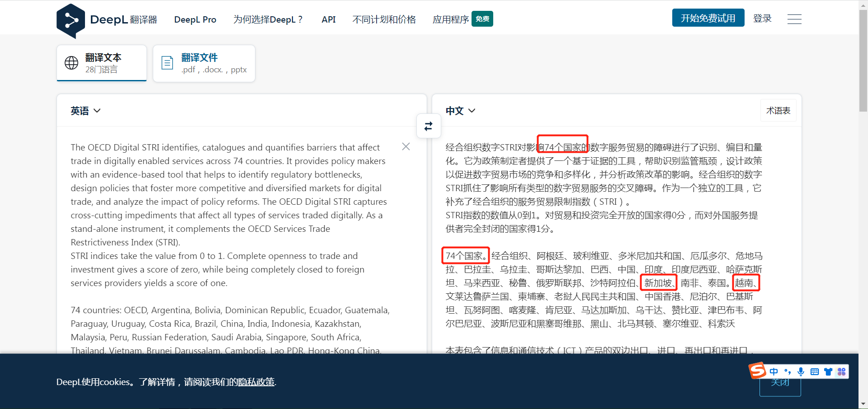This screenshot has height=409, width=868.
Task: Start Sogou voice input with the microphone icon
Action: tap(801, 371)
